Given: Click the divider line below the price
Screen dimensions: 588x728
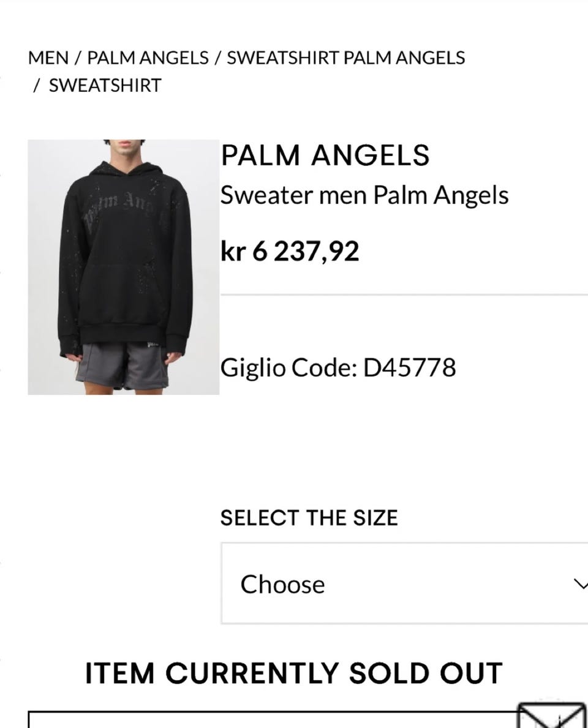Looking at the screenshot, I should click(404, 295).
